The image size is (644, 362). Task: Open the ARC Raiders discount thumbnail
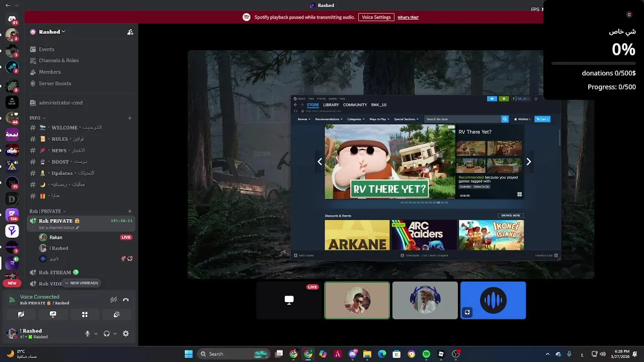pos(424,235)
